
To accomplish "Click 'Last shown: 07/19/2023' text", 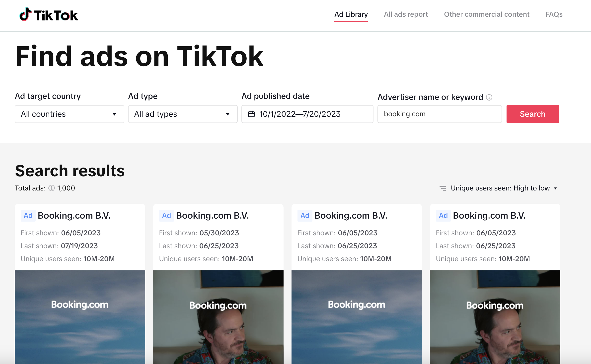I will click(59, 246).
